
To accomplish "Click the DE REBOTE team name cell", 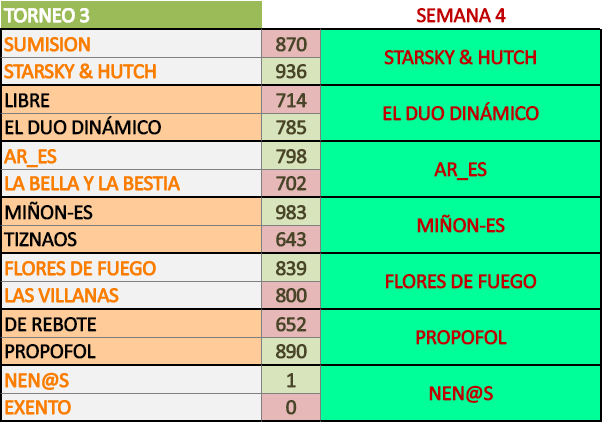I will (130, 324).
